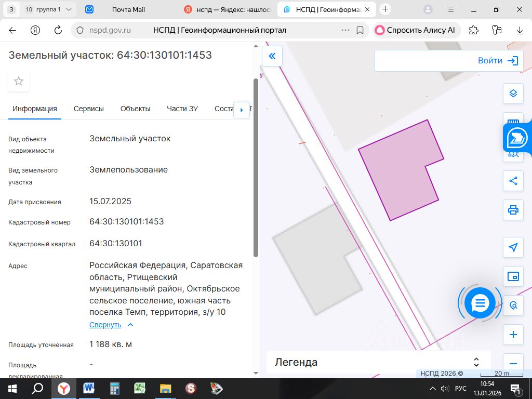Ask Алиса AI button
The height and width of the screenshot is (399, 532).
416,30
